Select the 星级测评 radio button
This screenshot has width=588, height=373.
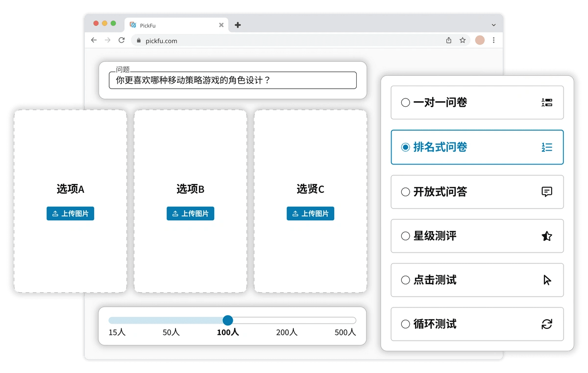[x=405, y=236]
